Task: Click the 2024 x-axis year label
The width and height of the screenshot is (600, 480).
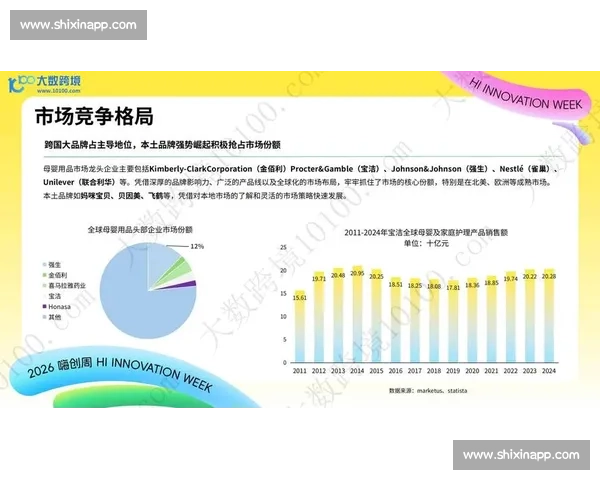Action: pyautogui.click(x=549, y=371)
